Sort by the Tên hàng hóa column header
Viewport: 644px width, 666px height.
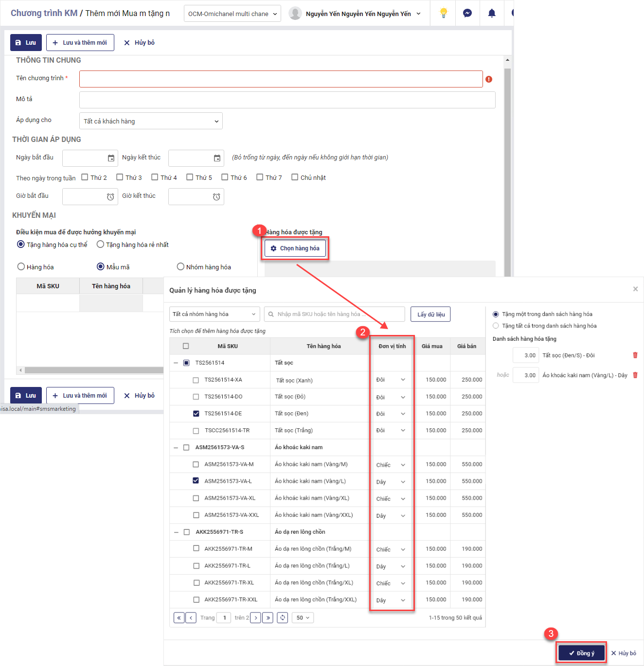click(x=323, y=346)
